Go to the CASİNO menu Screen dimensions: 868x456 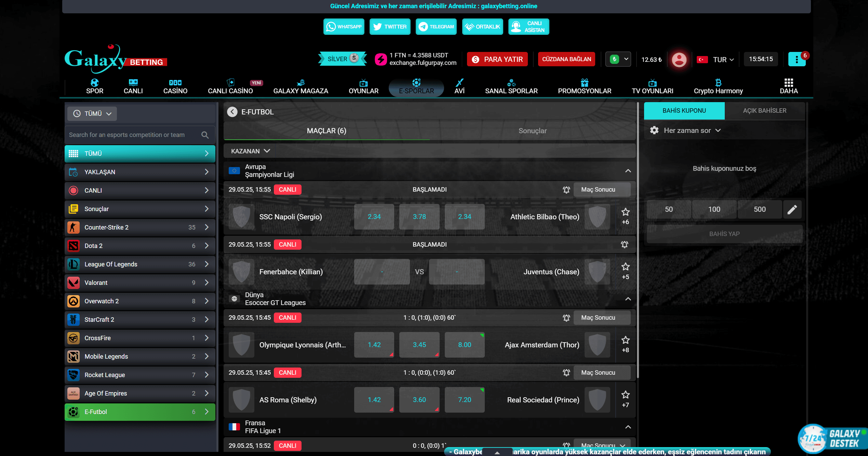(175, 87)
